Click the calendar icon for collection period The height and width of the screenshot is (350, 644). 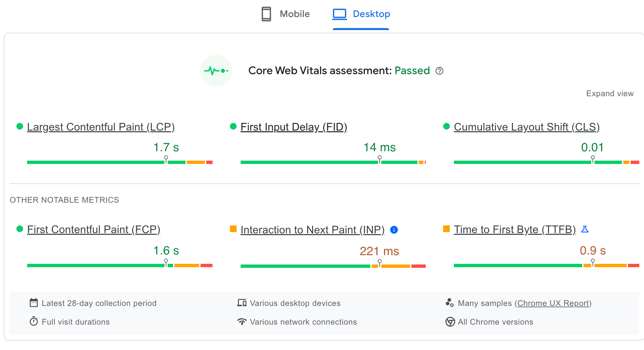click(34, 303)
